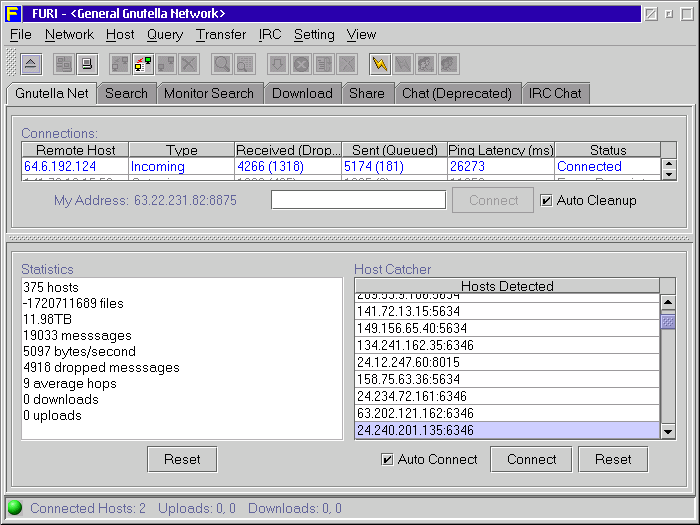Click the Connect button beside My Address field

coord(493,200)
